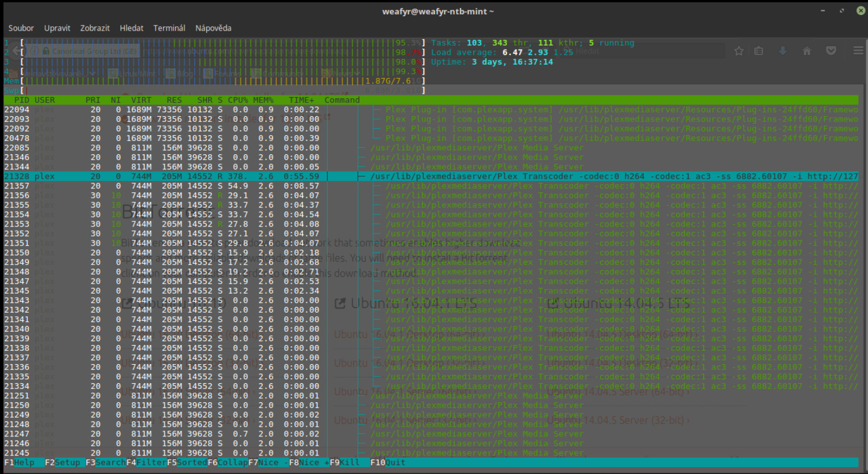868x474 pixels.
Task: Click F6 Collap in htop footer
Action: [228, 462]
